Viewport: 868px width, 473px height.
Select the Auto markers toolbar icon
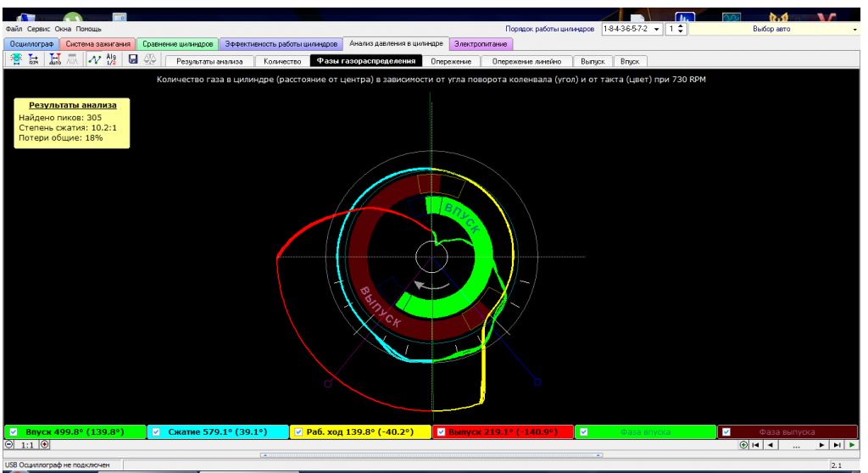[55, 59]
